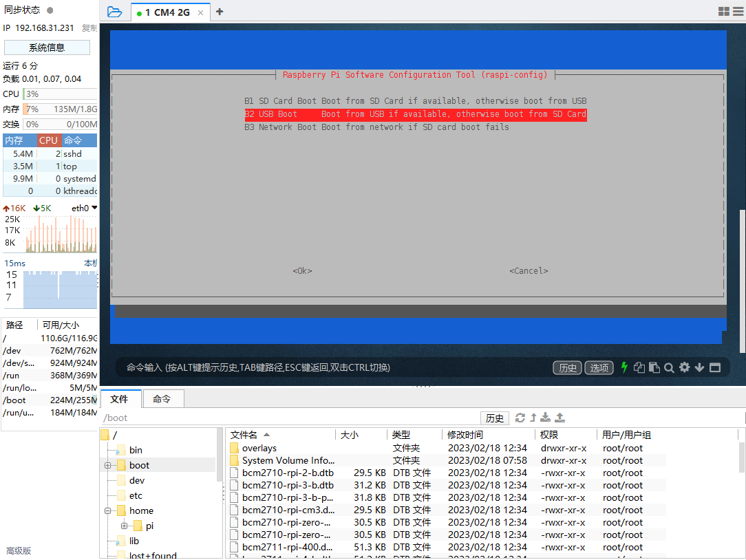746x560 pixels.
Task: Focus the 命令输入 command input field
Action: coord(333,368)
